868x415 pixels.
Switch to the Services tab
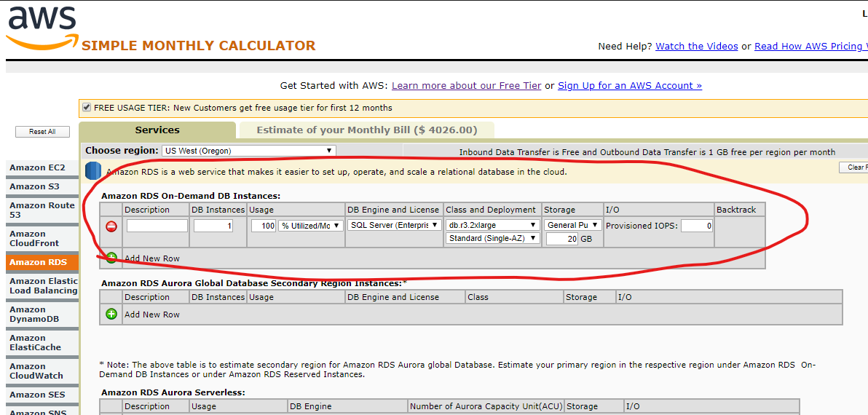tap(157, 130)
